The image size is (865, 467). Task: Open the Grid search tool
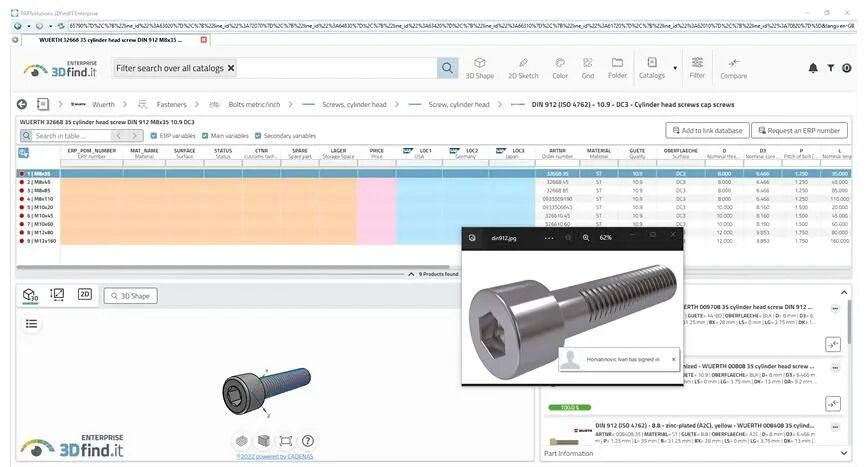(588, 68)
